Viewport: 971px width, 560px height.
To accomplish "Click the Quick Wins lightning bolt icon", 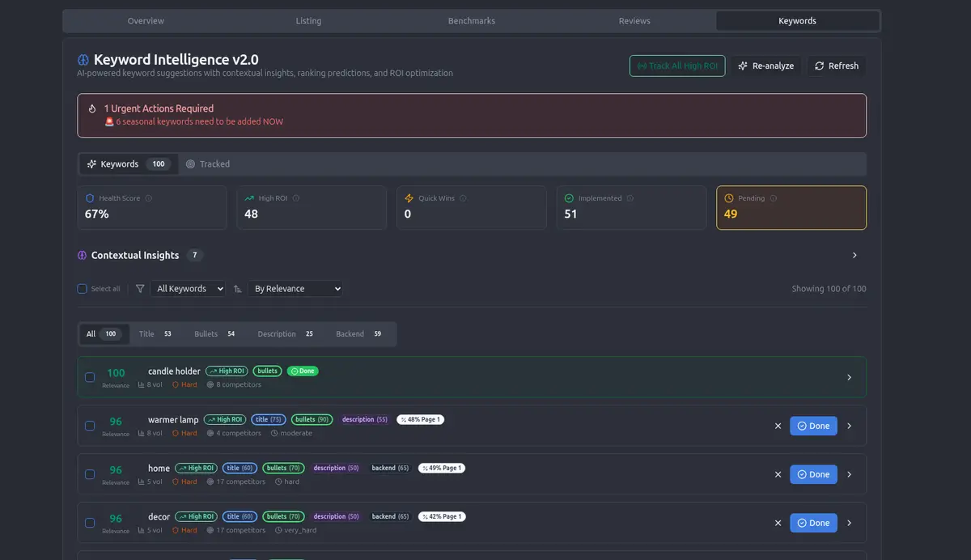I will click(409, 197).
